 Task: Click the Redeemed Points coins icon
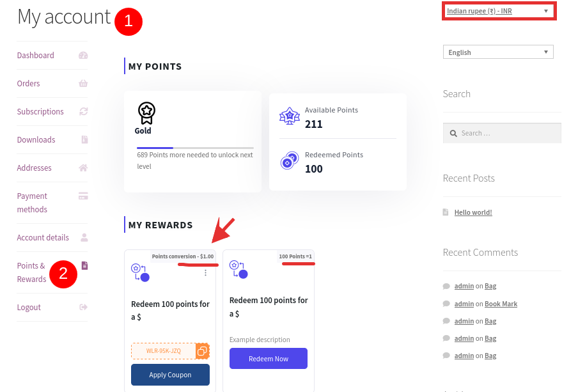(290, 160)
